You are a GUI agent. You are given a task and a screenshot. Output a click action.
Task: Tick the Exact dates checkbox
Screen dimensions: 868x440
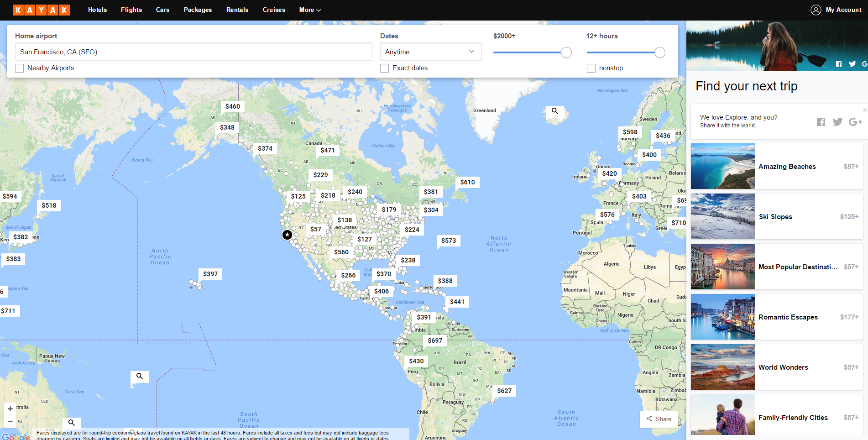click(x=384, y=68)
